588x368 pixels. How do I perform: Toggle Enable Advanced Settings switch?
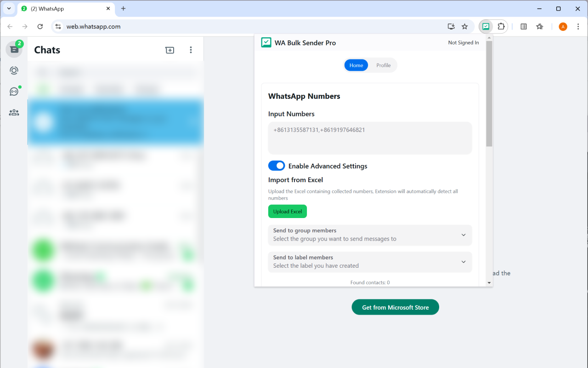[x=277, y=166]
